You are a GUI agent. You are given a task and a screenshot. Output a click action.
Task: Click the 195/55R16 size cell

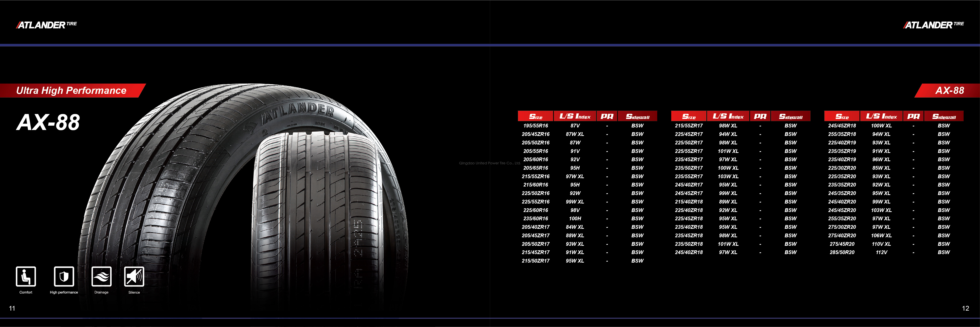click(536, 126)
